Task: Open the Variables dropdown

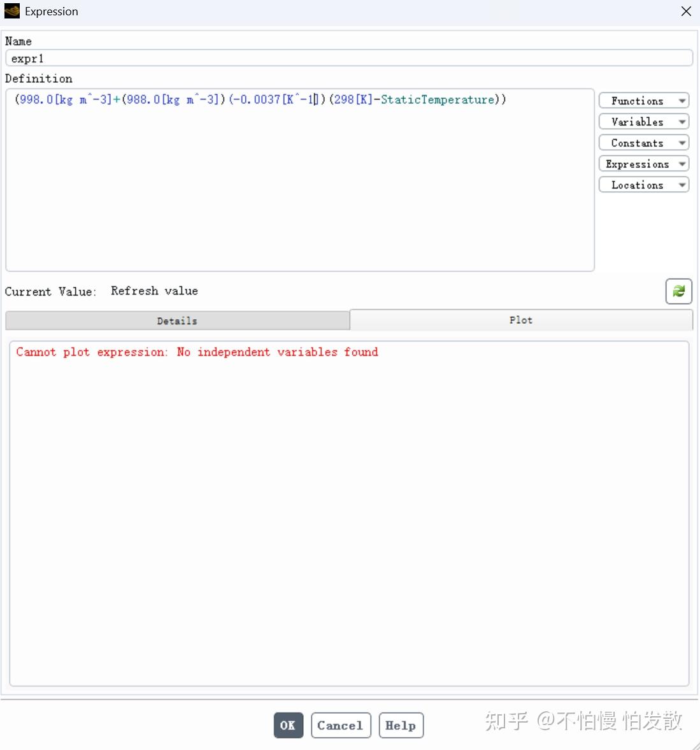Action: [643, 122]
